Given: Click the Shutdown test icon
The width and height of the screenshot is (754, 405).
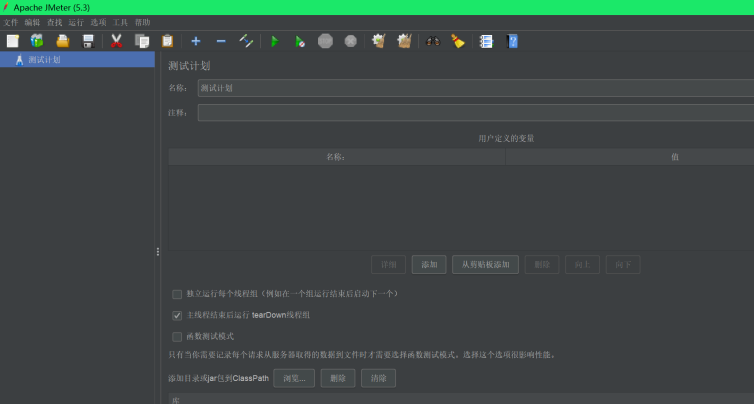Looking at the screenshot, I should 351,41.
